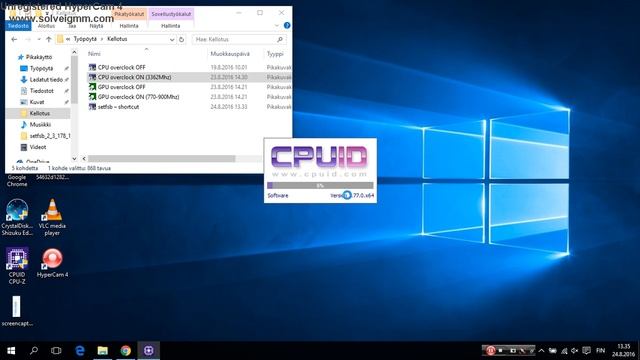The image size is (640, 360).
Task: Switch input language via FIN indicator
Action: (x=600, y=351)
